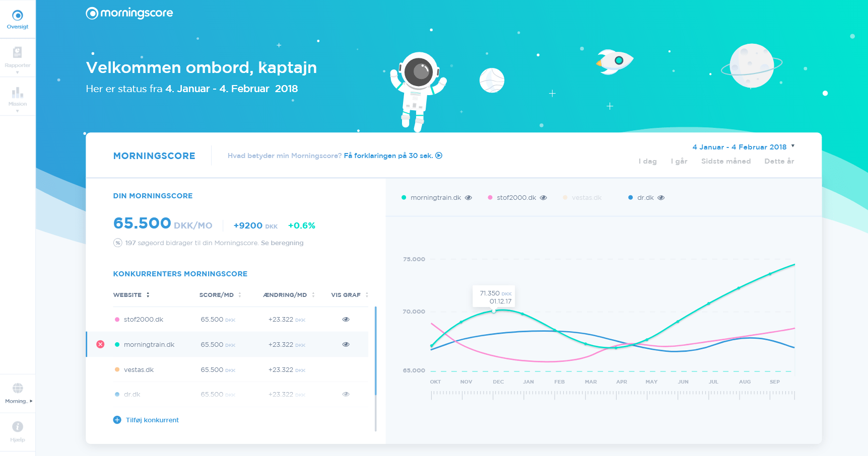Toggle graph visibility for morningtrain.dk row
The image size is (868, 456).
click(346, 344)
